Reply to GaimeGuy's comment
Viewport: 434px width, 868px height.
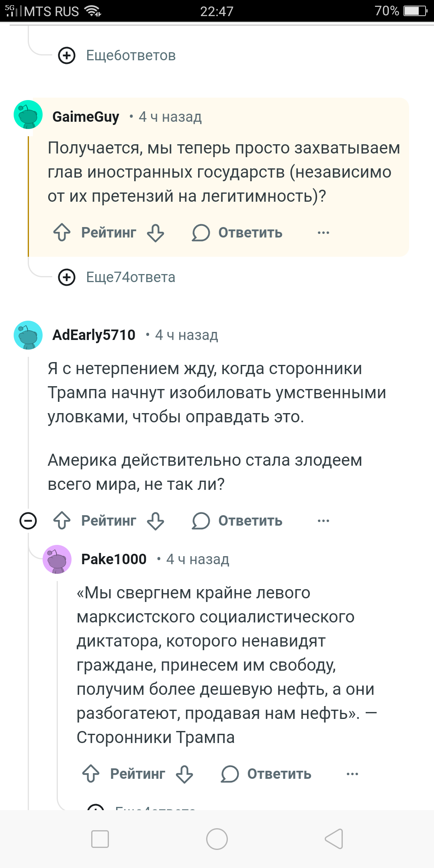(238, 233)
